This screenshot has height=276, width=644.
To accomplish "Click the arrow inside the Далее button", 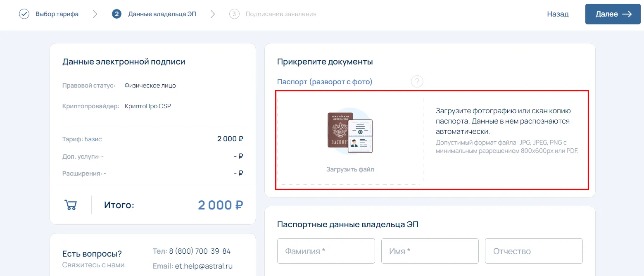I will pyautogui.click(x=627, y=14).
